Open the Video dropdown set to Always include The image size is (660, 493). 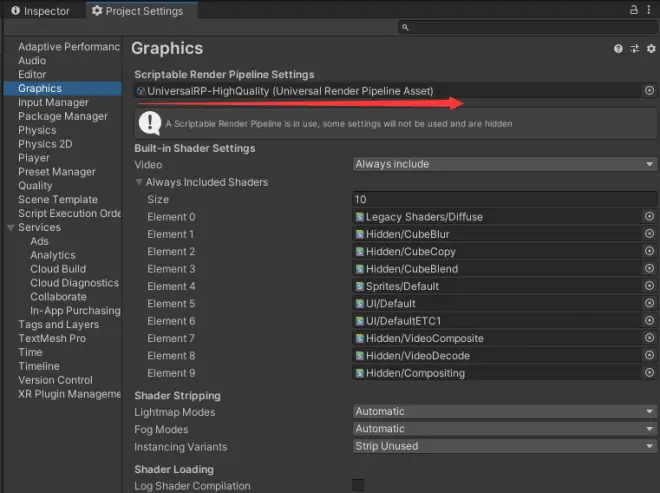coord(504,164)
